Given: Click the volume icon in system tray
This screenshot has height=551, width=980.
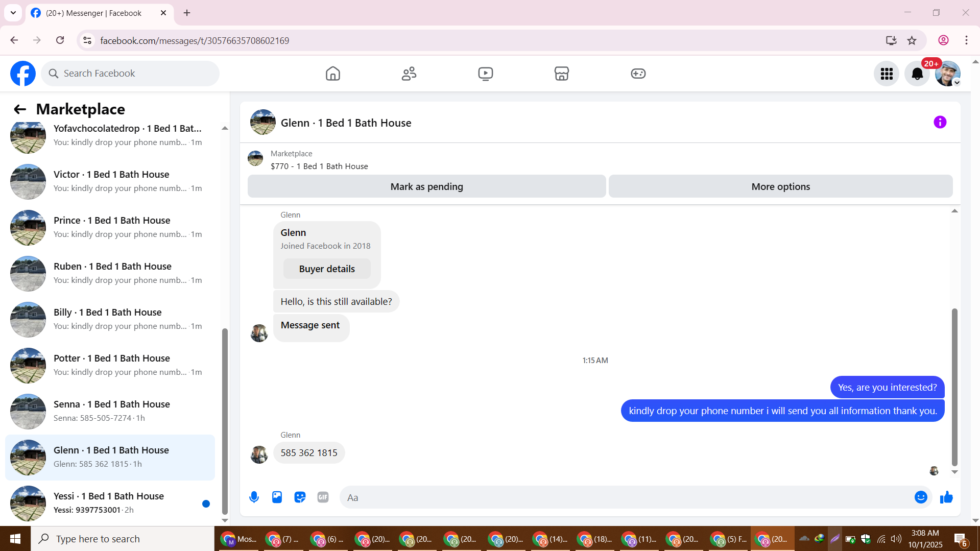Looking at the screenshot, I should tap(896, 539).
